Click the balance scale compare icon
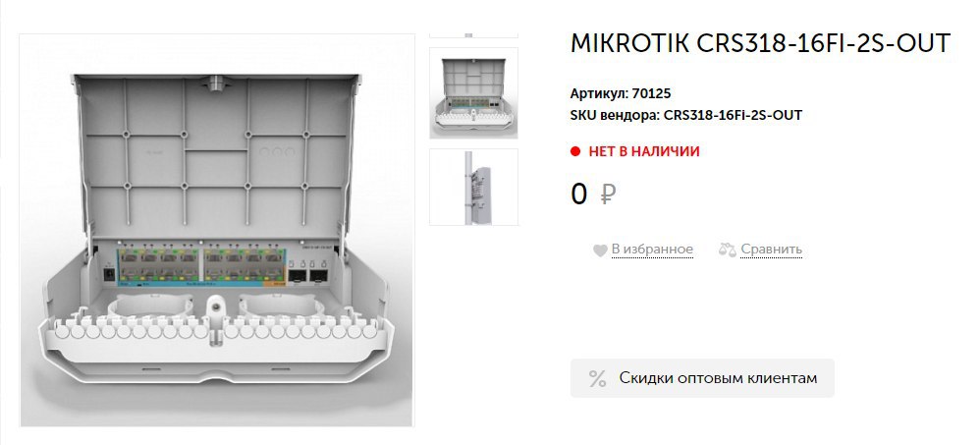Image resolution: width=980 pixels, height=445 pixels. 727,250
